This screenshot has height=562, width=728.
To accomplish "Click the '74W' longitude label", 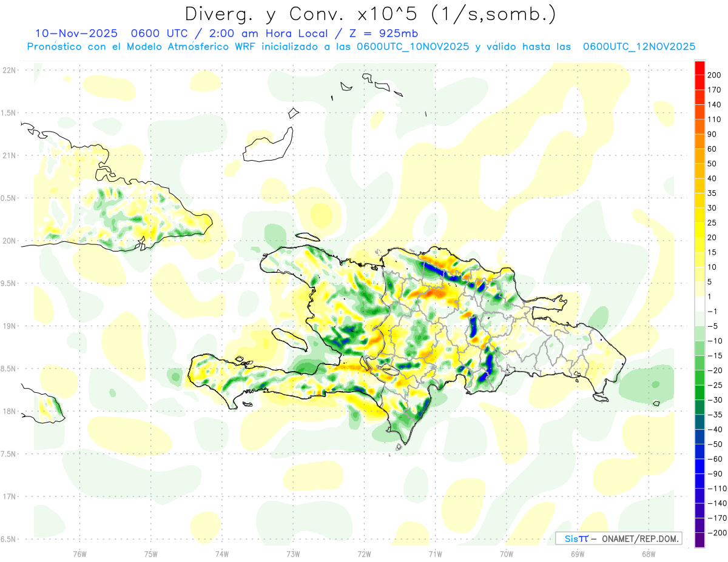I will click(x=222, y=554).
